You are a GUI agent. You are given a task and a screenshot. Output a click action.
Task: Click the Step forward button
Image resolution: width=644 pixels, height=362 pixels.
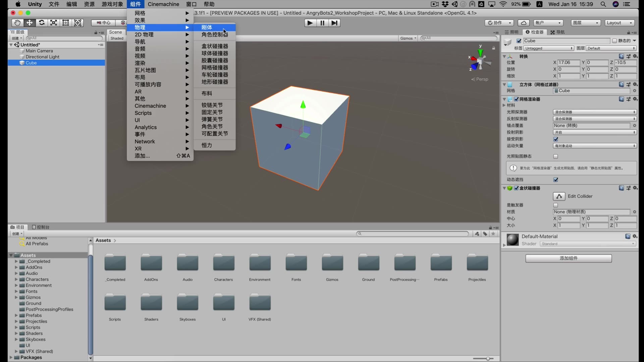[334, 23]
